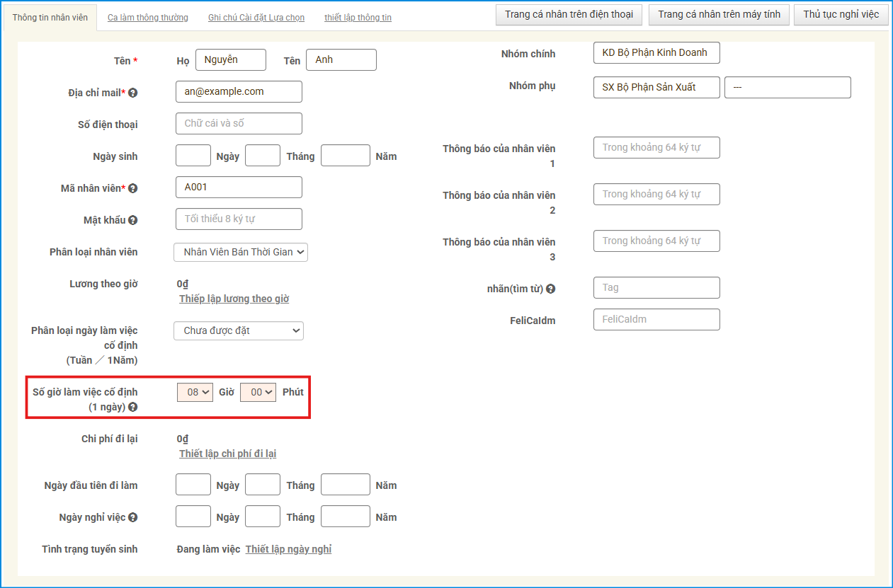Viewport: 893px width, 588px height.
Task: Open the Phân loại nhân viên dropdown
Action: click(x=241, y=252)
